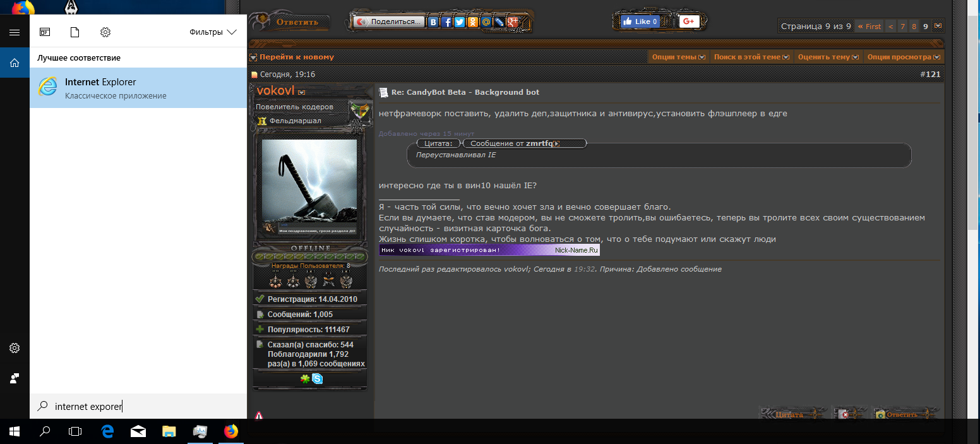This screenshot has height=444, width=980.
Task: Expand the Фильтры dropdown in the search panel
Action: click(213, 32)
